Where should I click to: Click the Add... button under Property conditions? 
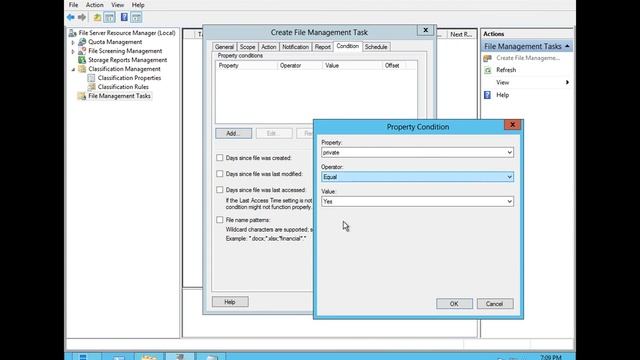click(x=233, y=133)
